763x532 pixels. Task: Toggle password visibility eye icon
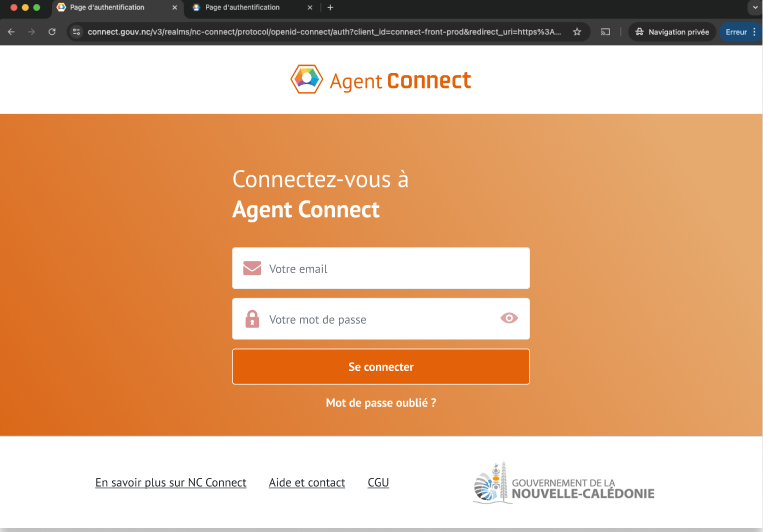[509, 318]
